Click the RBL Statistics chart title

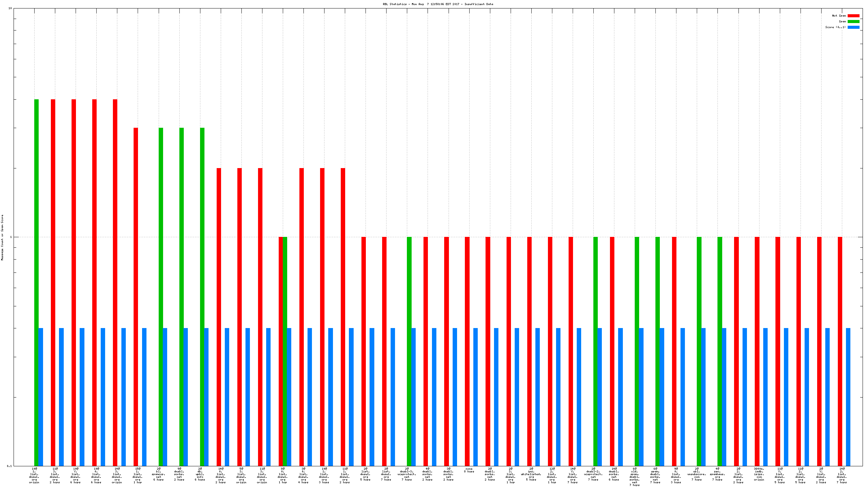[x=438, y=4]
